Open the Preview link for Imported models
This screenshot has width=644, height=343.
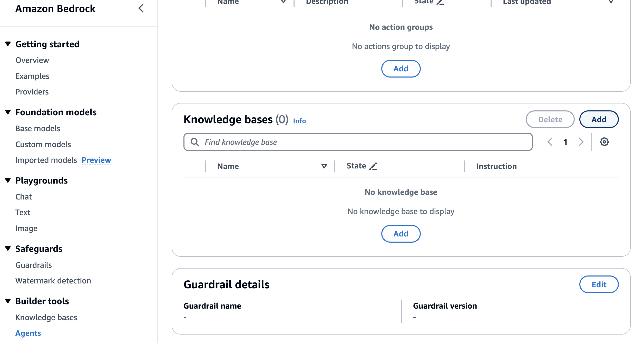tap(96, 160)
